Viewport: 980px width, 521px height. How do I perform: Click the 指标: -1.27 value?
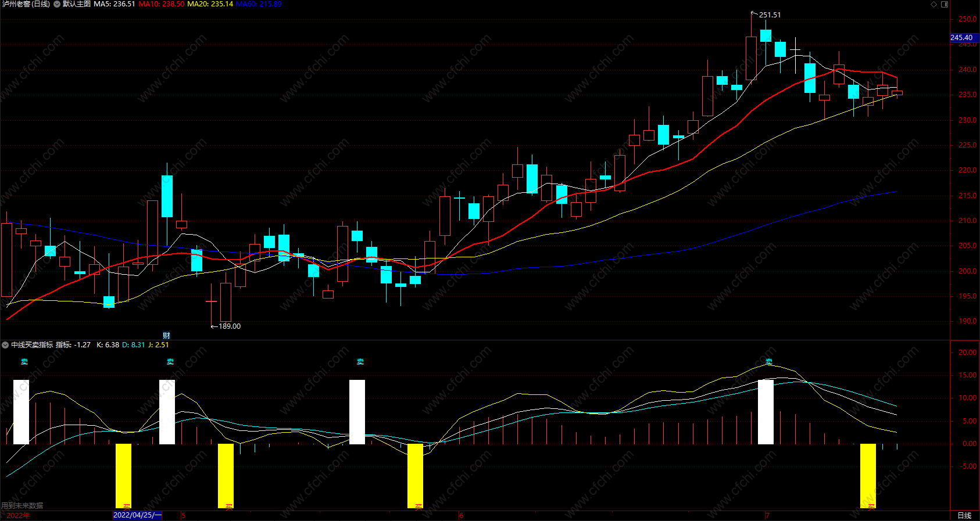(73, 345)
